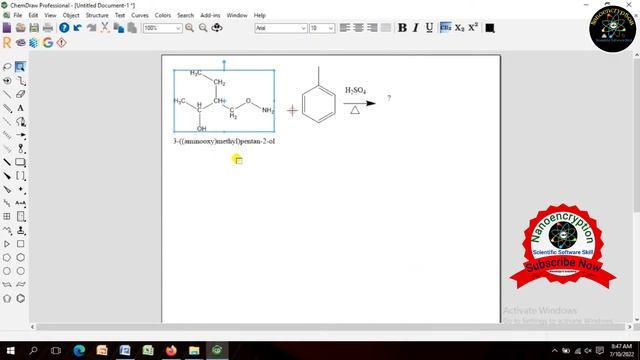Select the Marquee selection tool

[20, 67]
